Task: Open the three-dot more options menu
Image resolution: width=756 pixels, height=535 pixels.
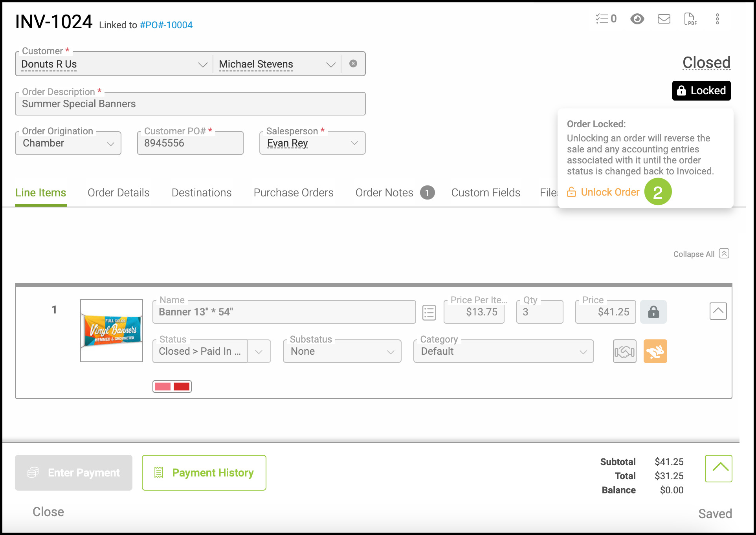Action: 717,19
